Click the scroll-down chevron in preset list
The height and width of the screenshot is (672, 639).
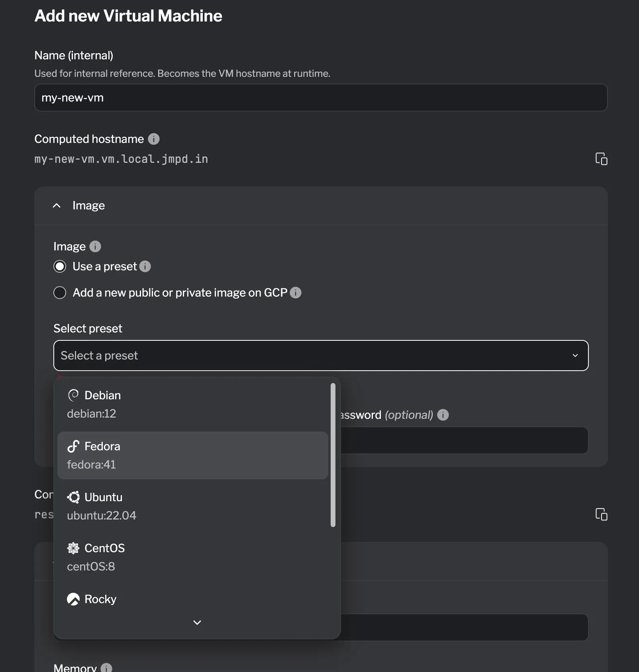(x=197, y=622)
